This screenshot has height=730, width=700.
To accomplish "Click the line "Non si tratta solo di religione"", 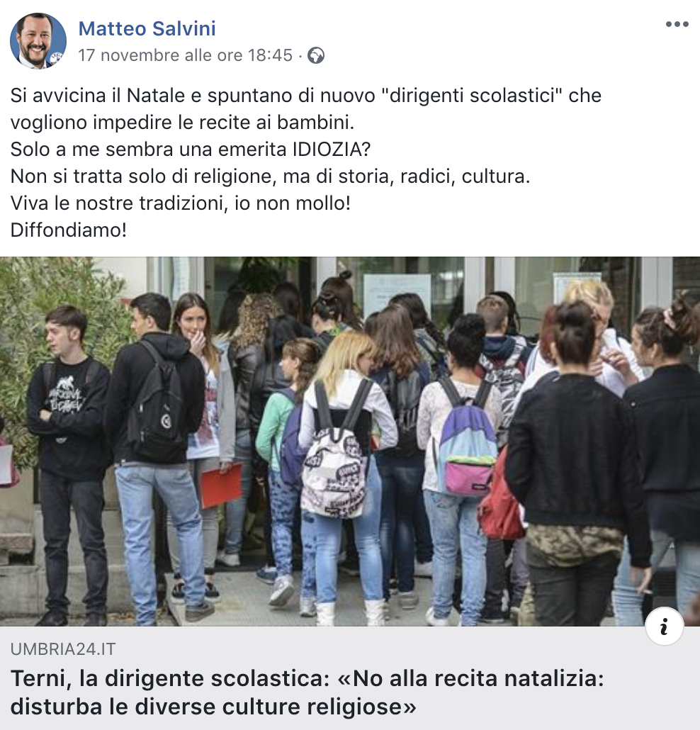I will (x=270, y=176).
